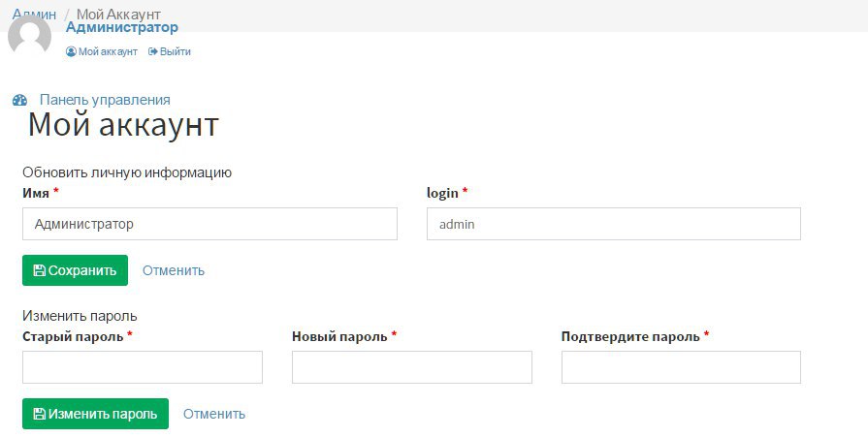Click floppy icon on Изменить пароль button

(x=40, y=414)
